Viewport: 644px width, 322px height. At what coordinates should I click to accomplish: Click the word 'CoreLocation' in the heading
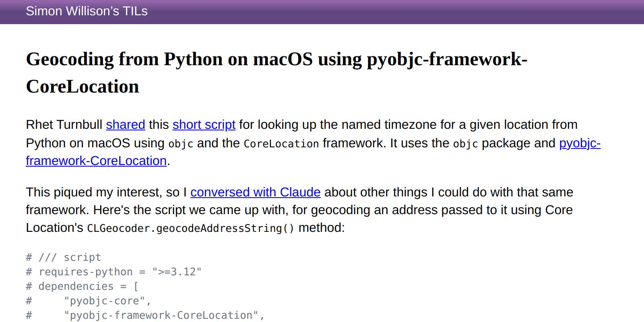pyautogui.click(x=83, y=87)
